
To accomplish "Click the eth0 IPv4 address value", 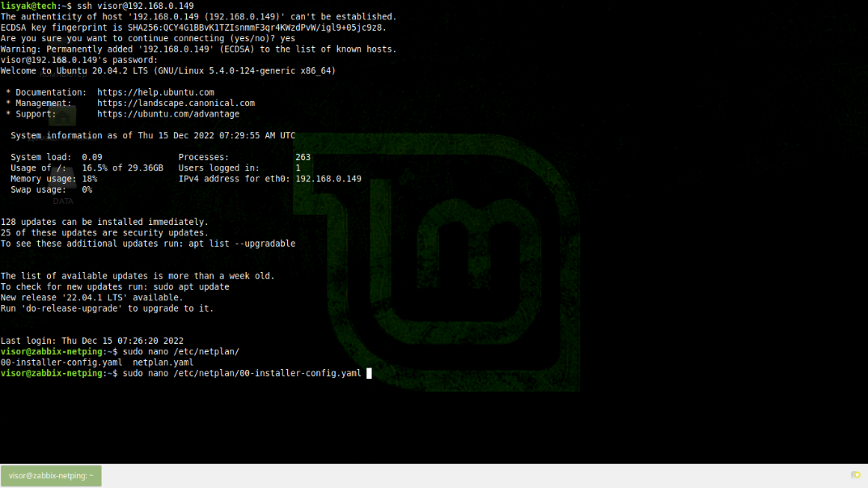I will pos(328,179).
